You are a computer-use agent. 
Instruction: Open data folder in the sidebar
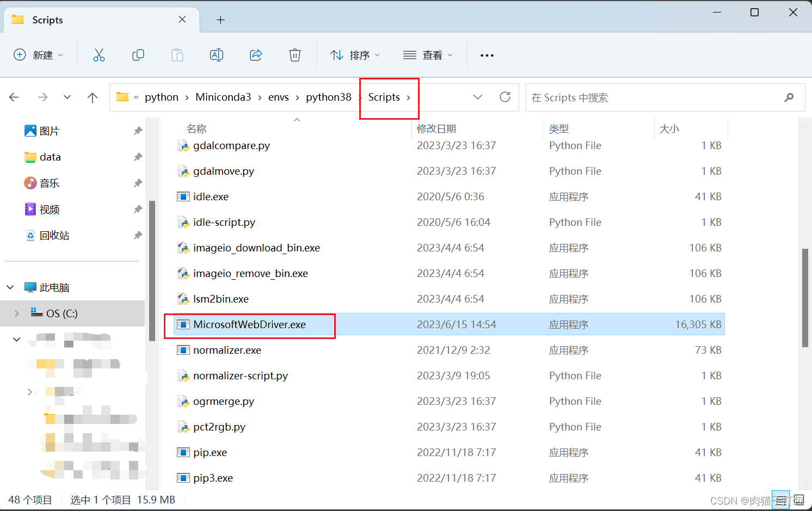50,157
